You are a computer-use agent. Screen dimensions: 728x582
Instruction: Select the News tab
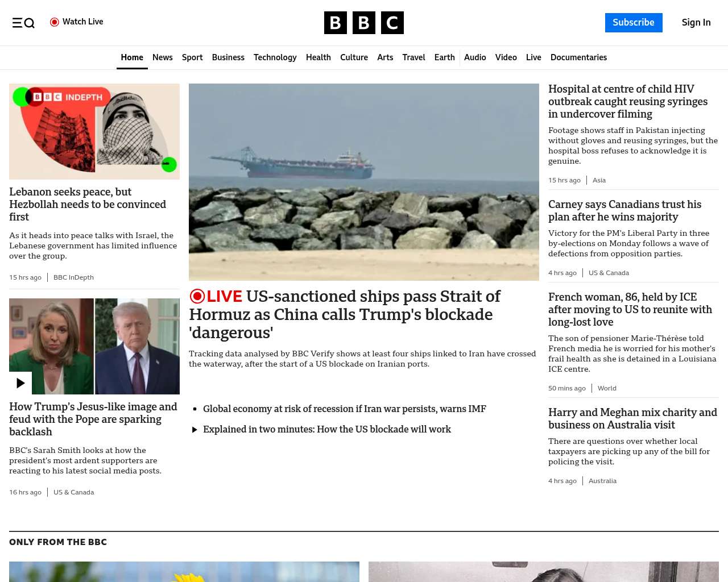pyautogui.click(x=163, y=57)
